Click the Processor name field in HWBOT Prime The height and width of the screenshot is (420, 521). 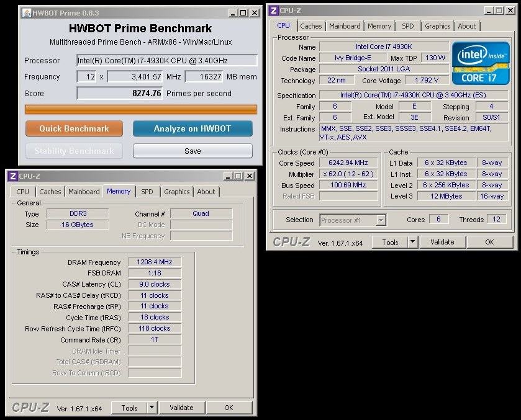pyautogui.click(x=167, y=60)
